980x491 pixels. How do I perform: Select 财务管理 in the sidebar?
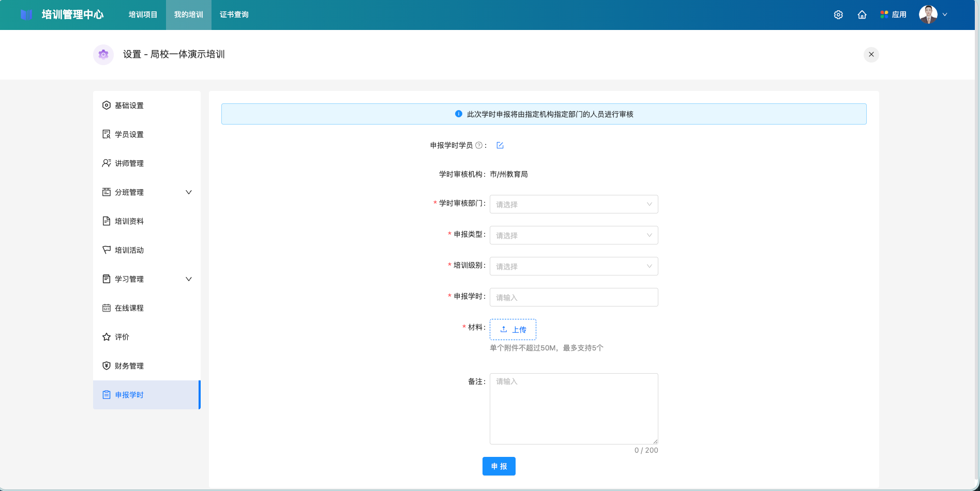point(129,366)
